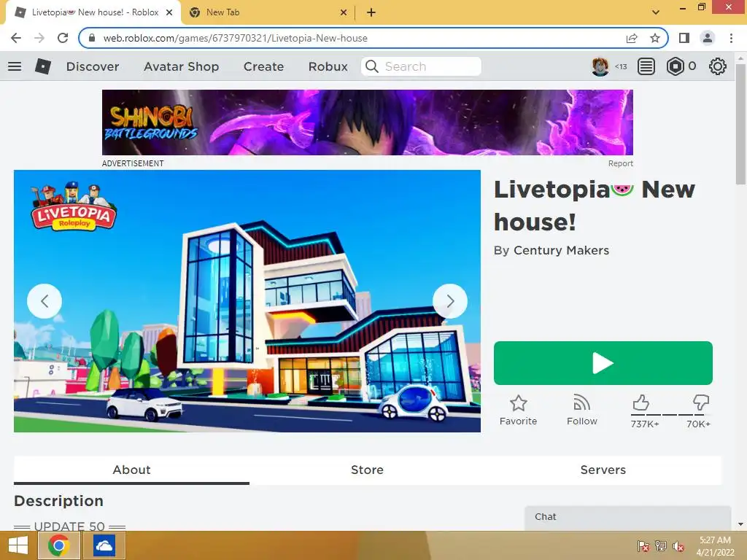Image resolution: width=747 pixels, height=560 pixels.
Task: Go back with browser back arrow
Action: pos(16,38)
